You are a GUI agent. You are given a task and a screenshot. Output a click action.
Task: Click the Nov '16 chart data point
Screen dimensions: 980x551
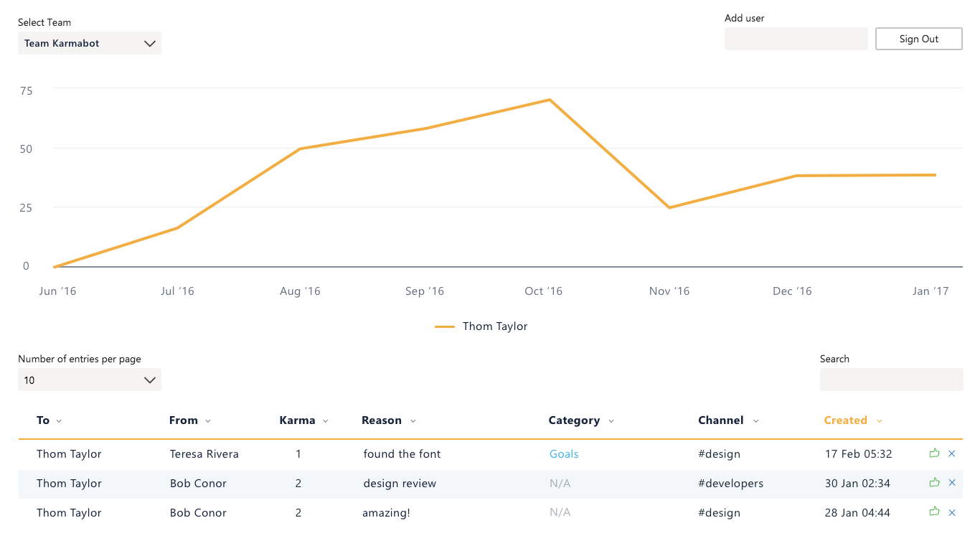click(x=669, y=207)
